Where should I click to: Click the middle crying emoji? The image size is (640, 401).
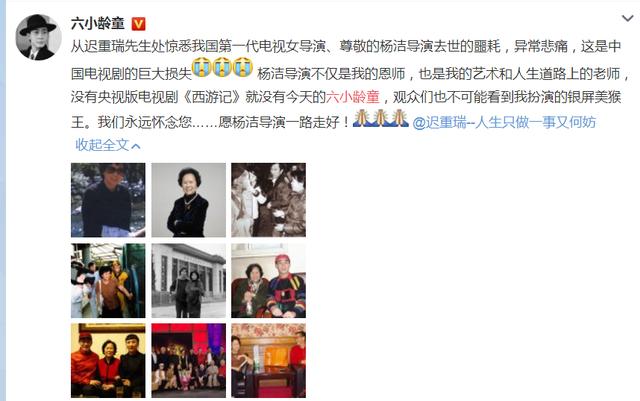(x=222, y=68)
